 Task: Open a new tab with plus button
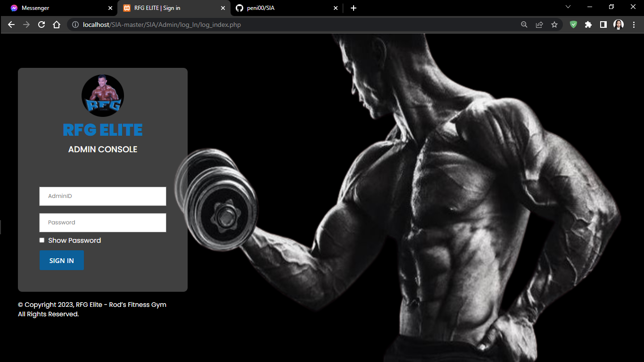pyautogui.click(x=354, y=8)
